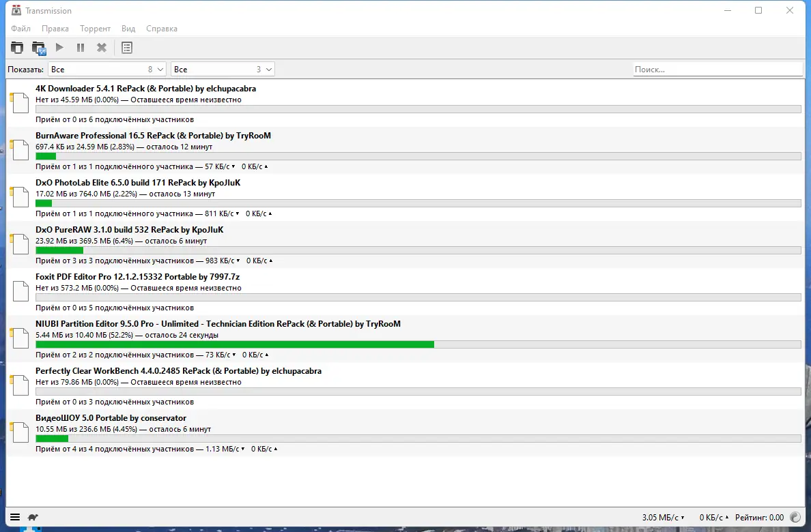The width and height of the screenshot is (811, 532).
Task: Click total download speed 3.05 МБ/с
Action: click(663, 518)
